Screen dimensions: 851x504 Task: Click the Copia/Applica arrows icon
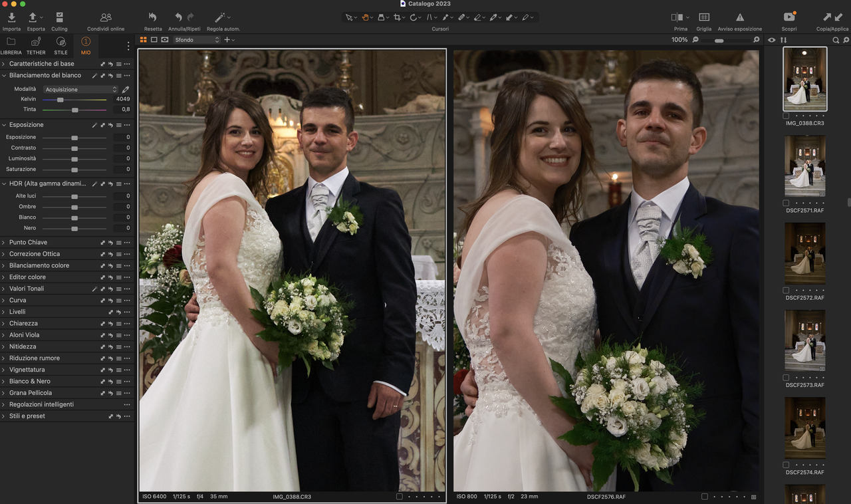click(832, 17)
